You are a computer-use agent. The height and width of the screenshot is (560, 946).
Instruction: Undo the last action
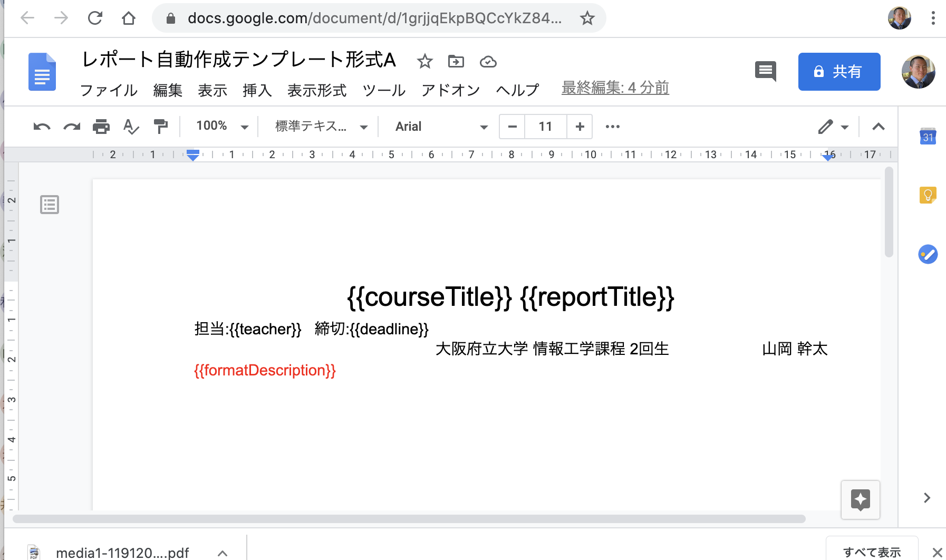tap(41, 127)
